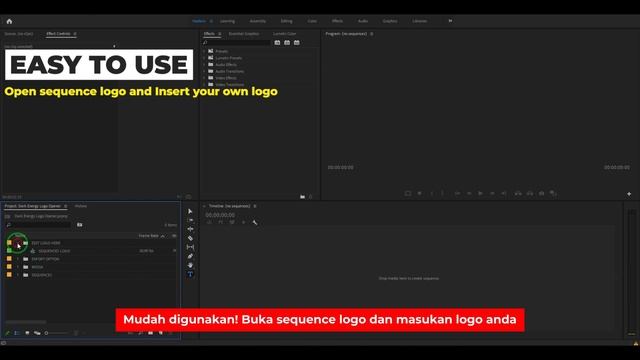
Task: Toggle project read/write pencil icon
Action: point(7,333)
